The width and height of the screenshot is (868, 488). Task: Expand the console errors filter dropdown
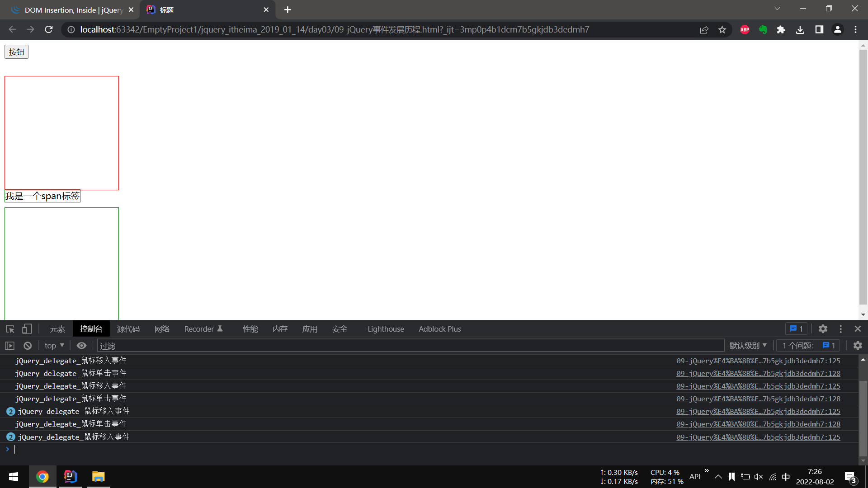point(748,346)
